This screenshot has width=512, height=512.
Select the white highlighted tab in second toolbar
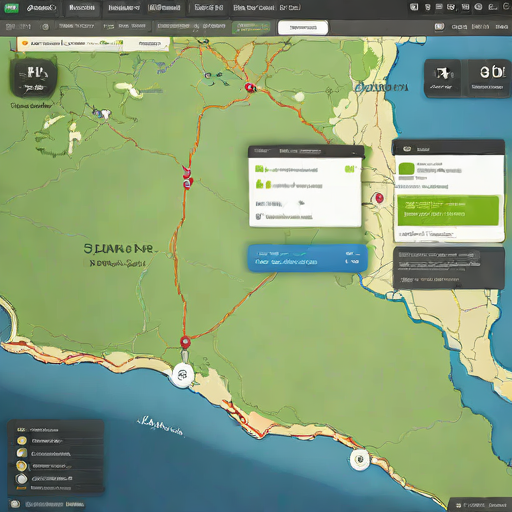click(x=303, y=28)
